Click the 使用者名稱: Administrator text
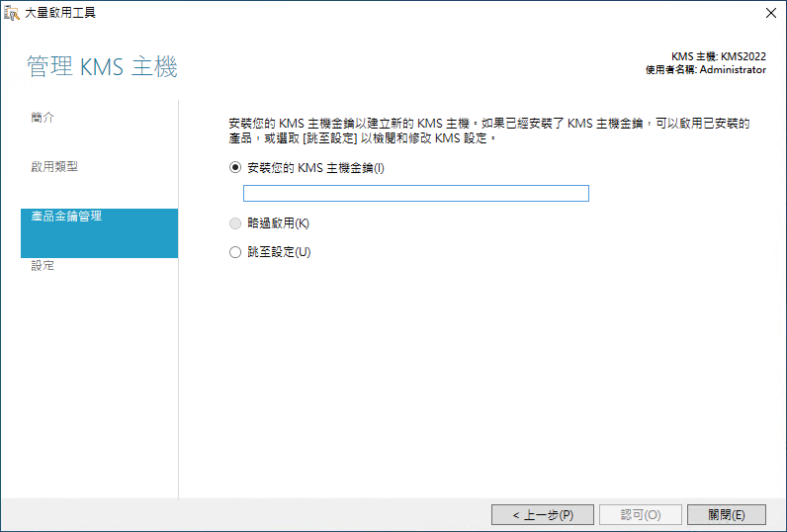The height and width of the screenshot is (532, 787). point(706,70)
